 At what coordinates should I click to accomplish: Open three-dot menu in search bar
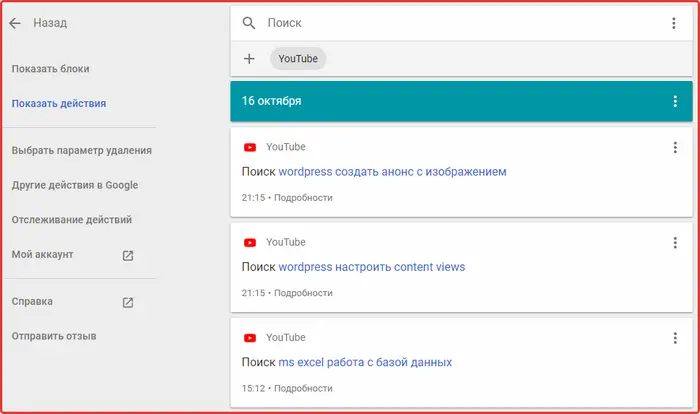point(674,23)
